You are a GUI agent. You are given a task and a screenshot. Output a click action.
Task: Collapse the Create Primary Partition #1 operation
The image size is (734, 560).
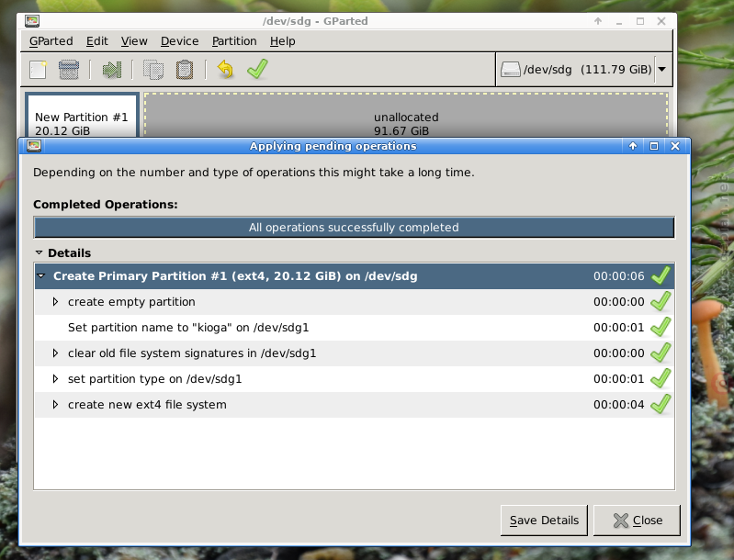[41, 276]
